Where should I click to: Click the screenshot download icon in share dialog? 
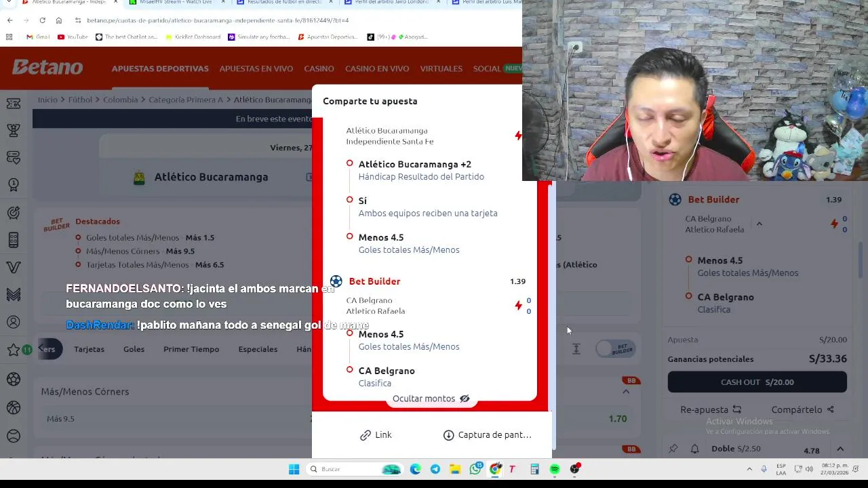click(448, 435)
